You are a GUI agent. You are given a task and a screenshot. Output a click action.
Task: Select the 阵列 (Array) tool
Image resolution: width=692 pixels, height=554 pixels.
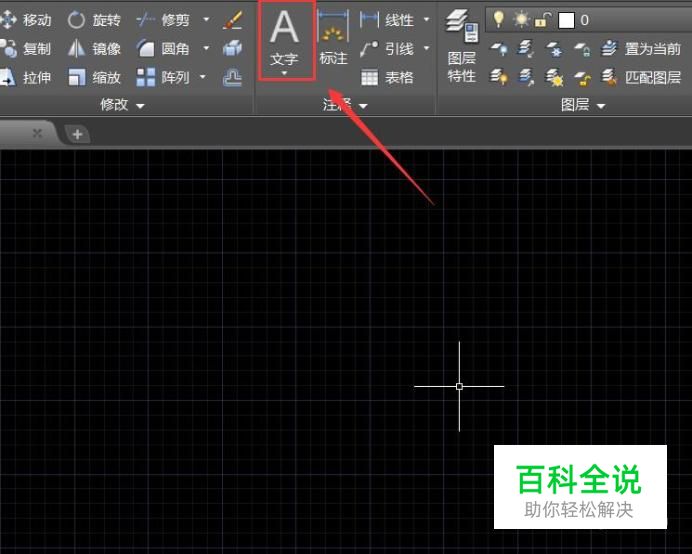tap(163, 78)
